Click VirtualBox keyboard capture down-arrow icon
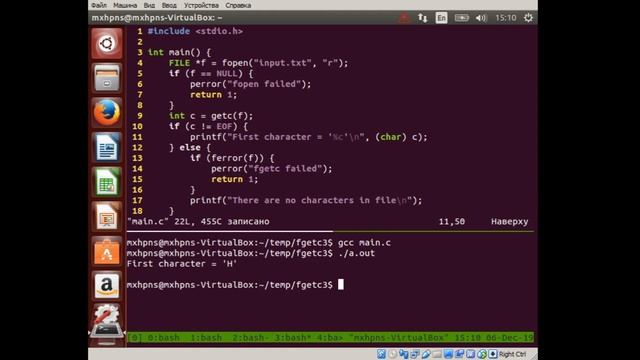Screen dimensions: 640x360 point(493,354)
